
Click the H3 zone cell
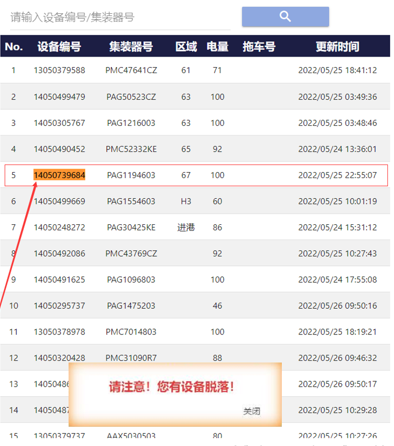pyautogui.click(x=186, y=201)
